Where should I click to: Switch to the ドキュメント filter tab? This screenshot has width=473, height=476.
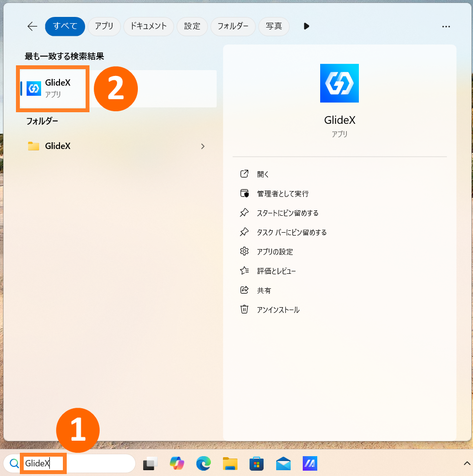click(x=149, y=27)
